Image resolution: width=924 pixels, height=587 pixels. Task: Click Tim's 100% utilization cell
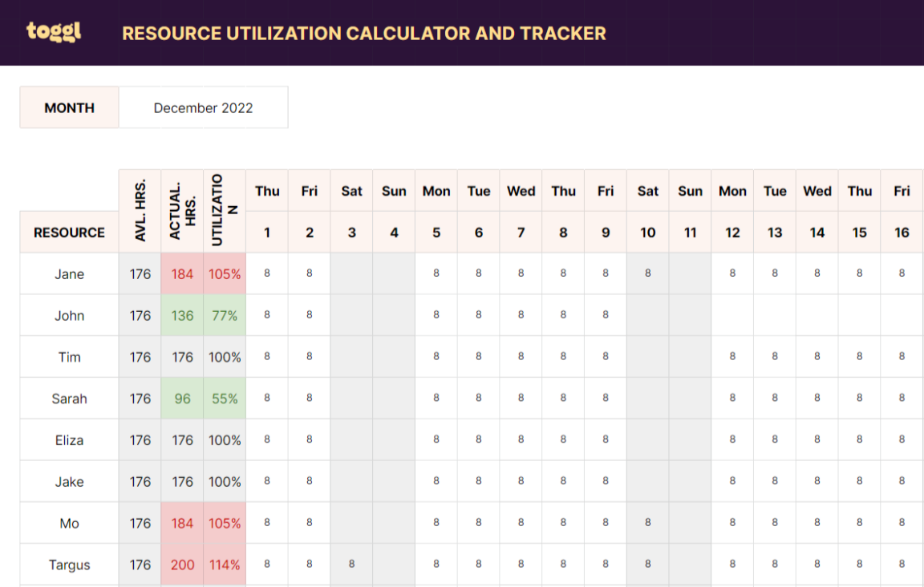pos(225,356)
